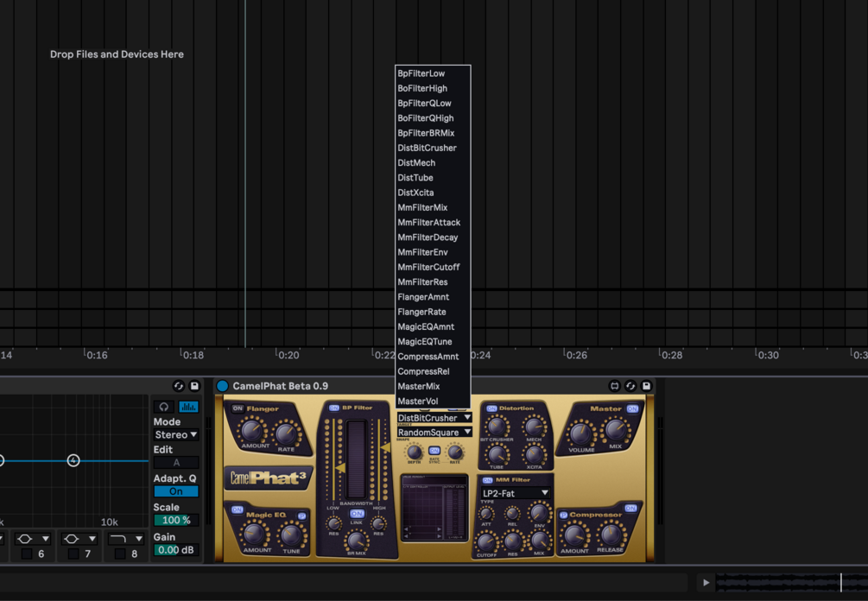Click the MM Filter ENV knob
The width and height of the screenshot is (868, 601).
pyautogui.click(x=539, y=512)
